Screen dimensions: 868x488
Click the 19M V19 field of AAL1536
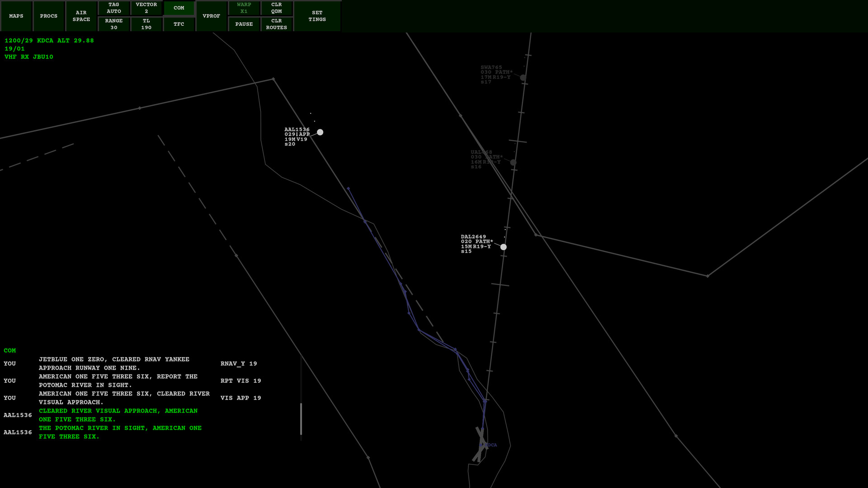pos(296,139)
